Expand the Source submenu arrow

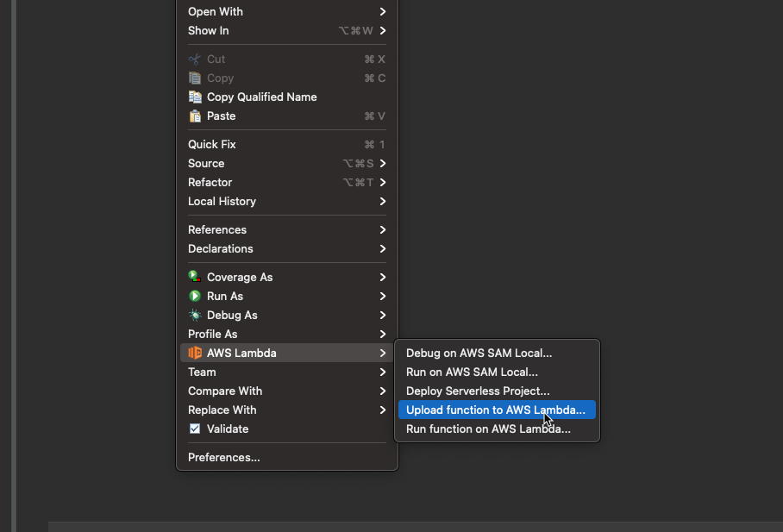click(383, 163)
